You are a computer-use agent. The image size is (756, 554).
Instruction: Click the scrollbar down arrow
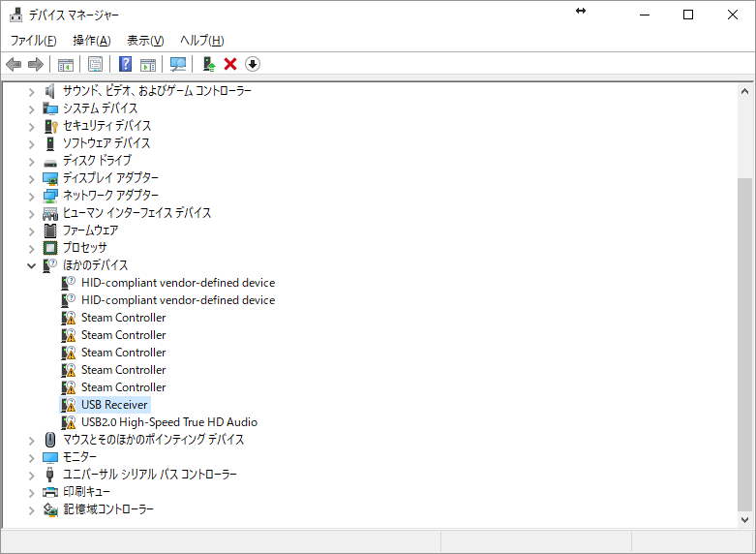[745, 520]
